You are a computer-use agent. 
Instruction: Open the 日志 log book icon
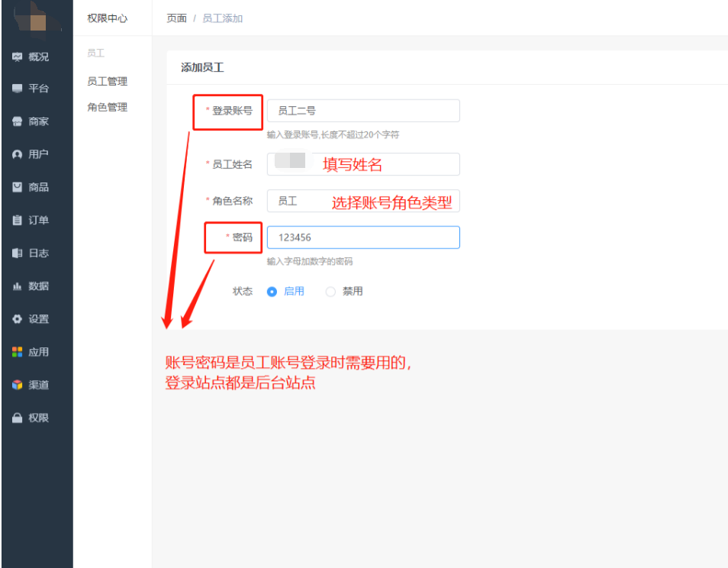[x=18, y=253]
